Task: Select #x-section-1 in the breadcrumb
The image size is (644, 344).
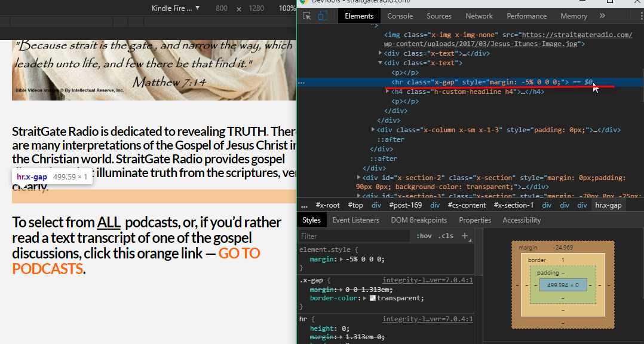Action: click(x=513, y=205)
